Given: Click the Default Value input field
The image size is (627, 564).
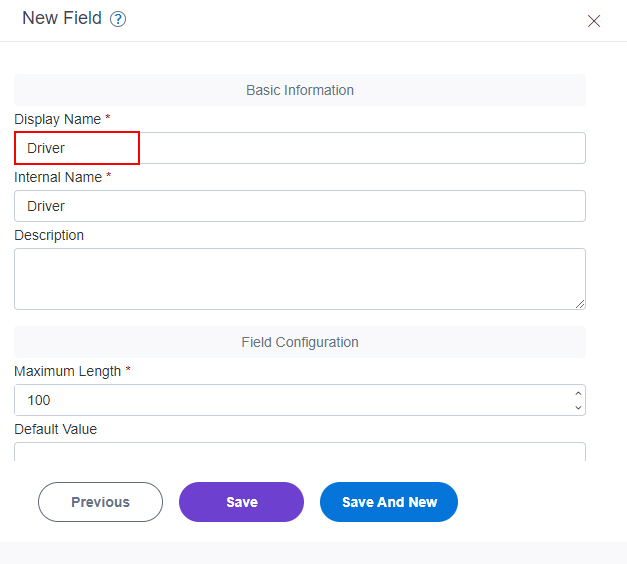Looking at the screenshot, I should click(x=300, y=452).
